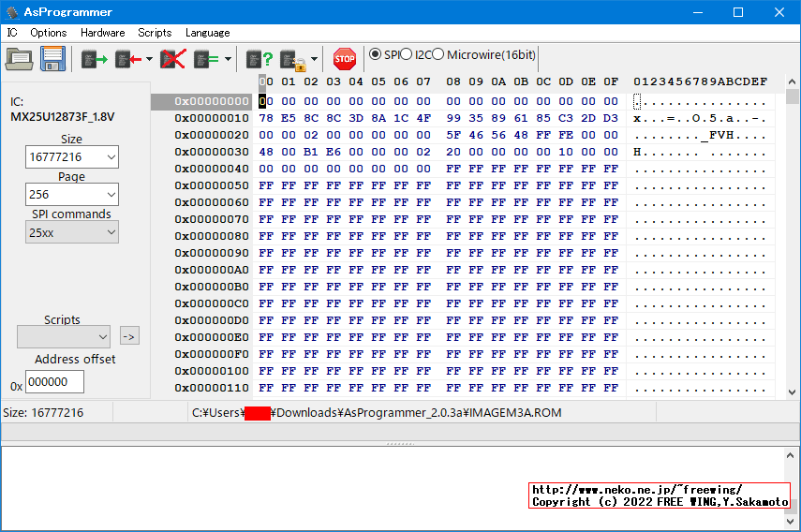Viewport: 801px width, 532px height.
Task: Maximize the AsProgrammer window
Action: pyautogui.click(x=738, y=12)
